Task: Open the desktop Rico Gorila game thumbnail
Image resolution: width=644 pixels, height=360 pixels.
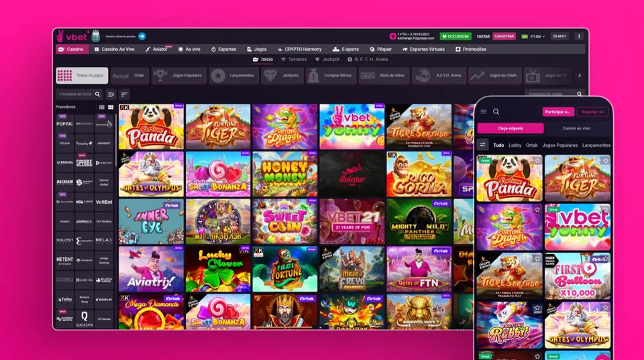Action: tap(419, 174)
